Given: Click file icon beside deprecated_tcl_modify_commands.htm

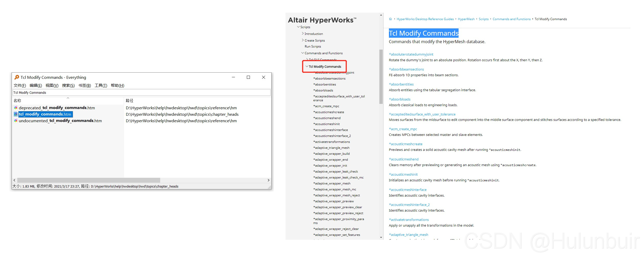Looking at the screenshot, I should (x=16, y=108).
